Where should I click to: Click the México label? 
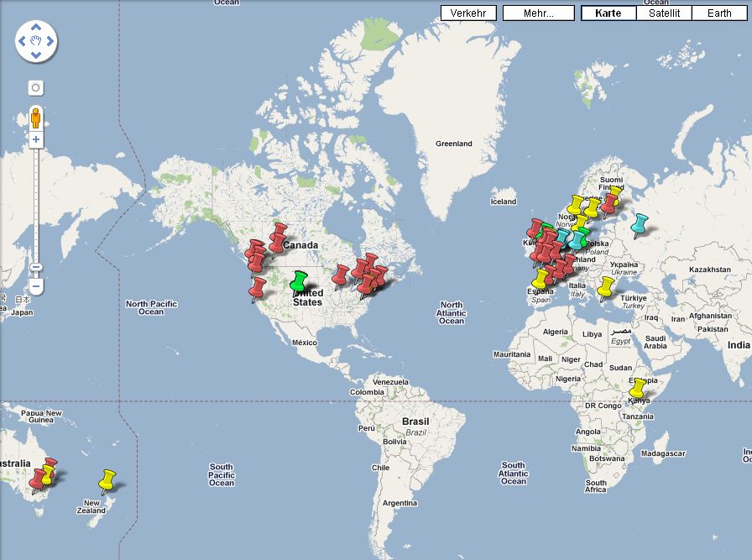[x=305, y=343]
